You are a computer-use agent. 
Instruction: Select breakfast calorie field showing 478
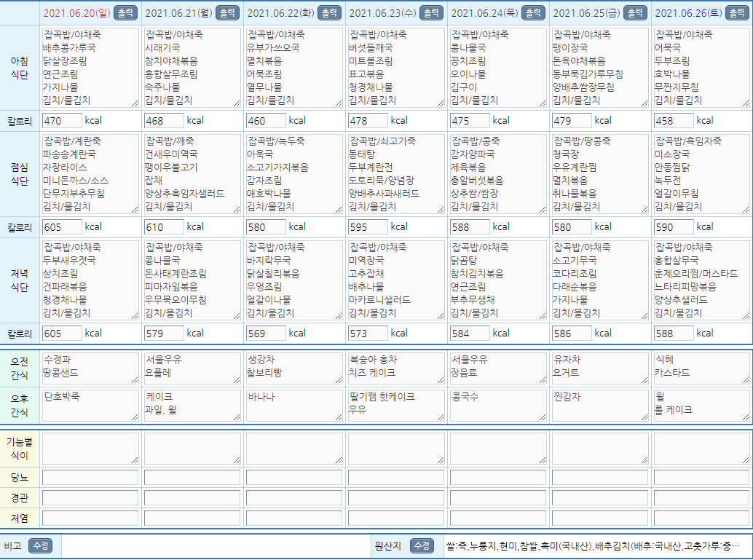(x=368, y=121)
